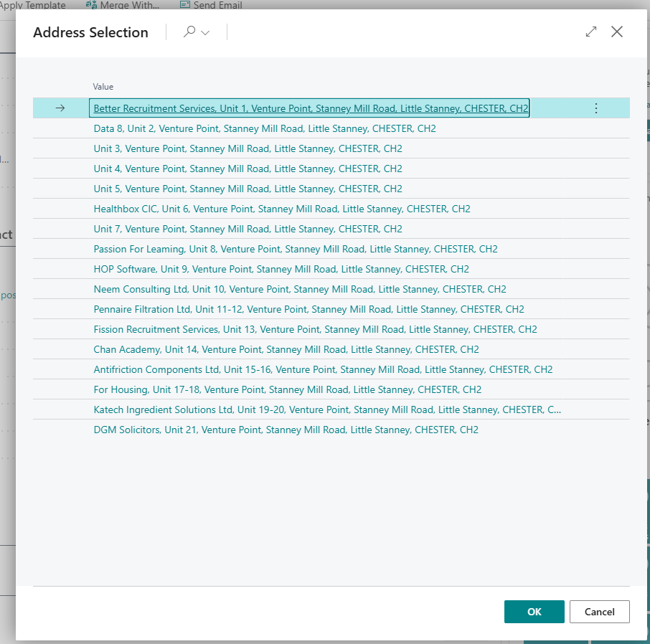Screen dimensions: 650x644
Task: Choose Pennaire Filtration Ltd address
Action: pyautogui.click(x=308, y=309)
